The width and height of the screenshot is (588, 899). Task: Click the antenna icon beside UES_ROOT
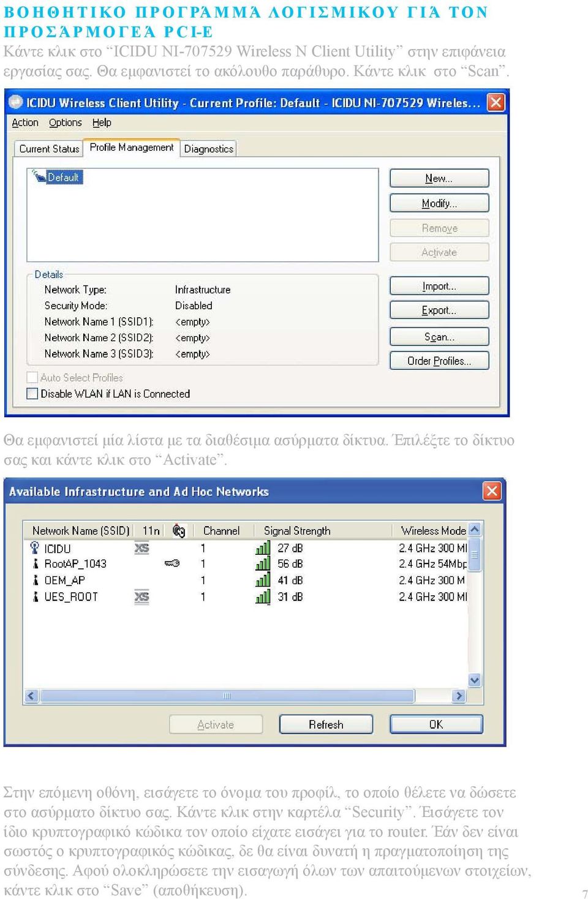tap(35, 596)
